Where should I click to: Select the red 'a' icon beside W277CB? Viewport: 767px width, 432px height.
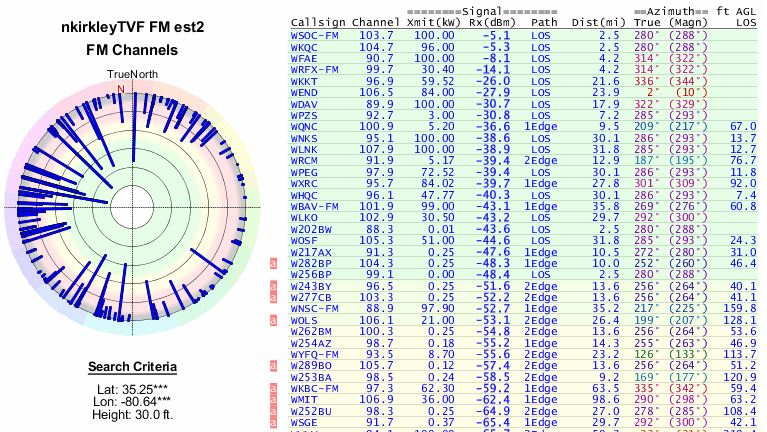[271, 297]
